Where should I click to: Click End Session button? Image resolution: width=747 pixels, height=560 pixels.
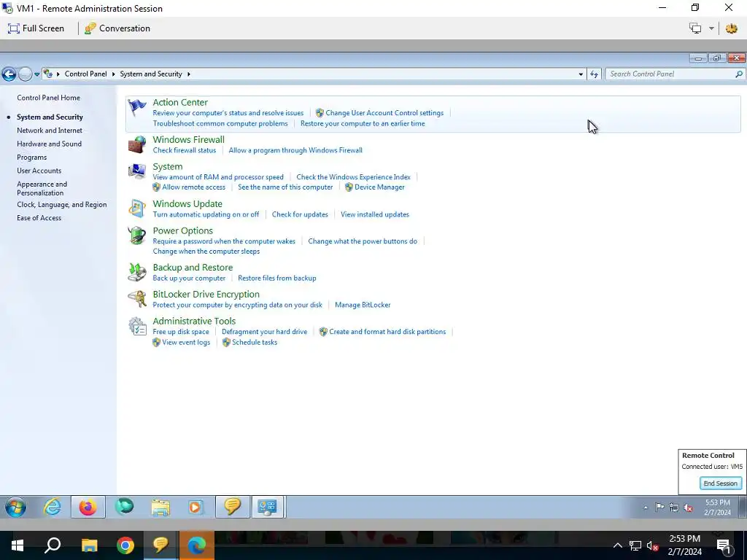click(x=720, y=483)
